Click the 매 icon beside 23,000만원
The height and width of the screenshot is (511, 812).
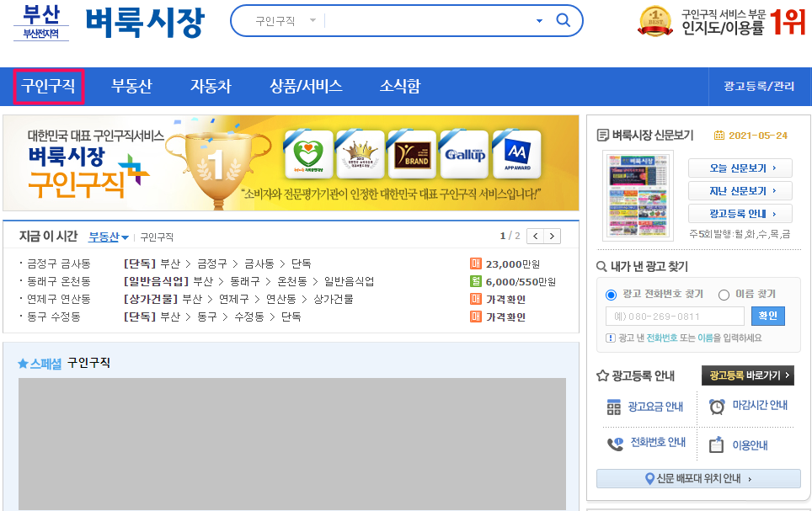coord(475,264)
